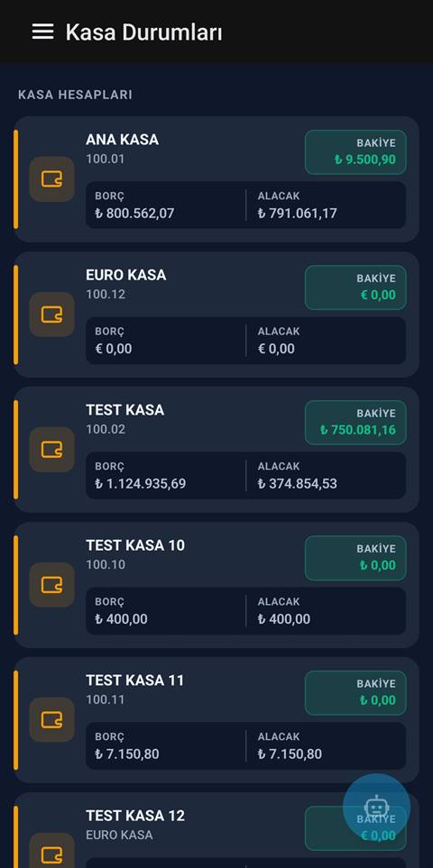Image resolution: width=433 pixels, height=868 pixels.
Task: Tap the TEST KASA 10 wallet icon
Action: (52, 585)
